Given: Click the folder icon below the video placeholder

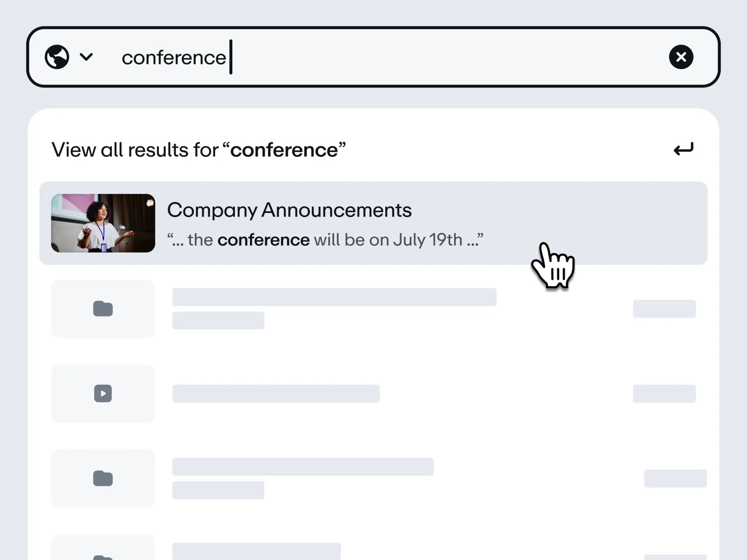Looking at the screenshot, I should click(103, 478).
